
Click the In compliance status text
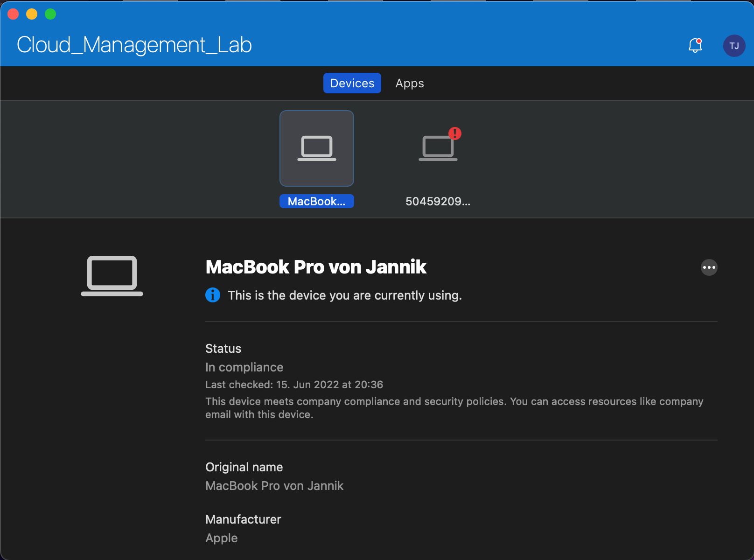[x=244, y=367]
